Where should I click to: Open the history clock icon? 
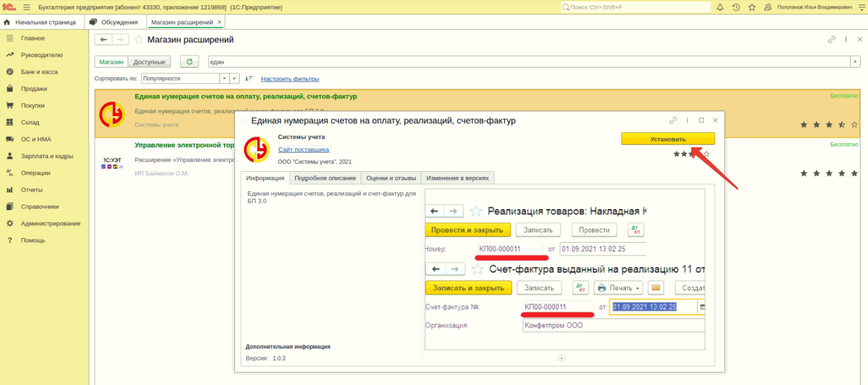[x=736, y=7]
